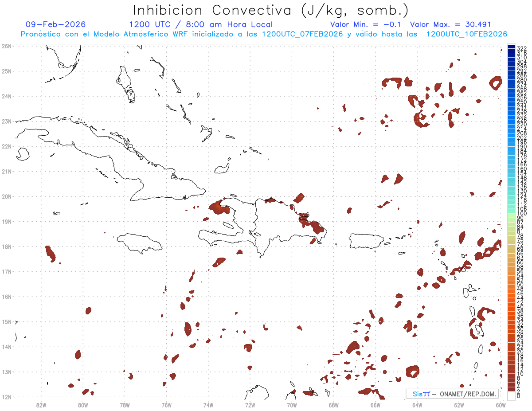The image size is (532, 411).
Task: Click the '21N' latitude label
Action: coord(7,171)
